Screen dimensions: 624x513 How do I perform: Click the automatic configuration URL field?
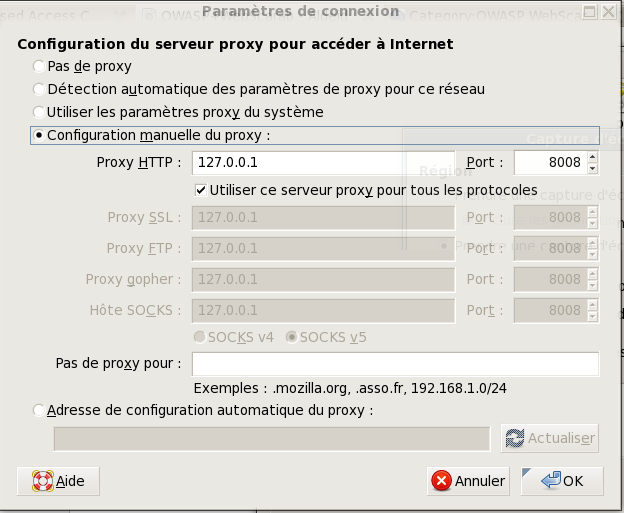point(272,438)
